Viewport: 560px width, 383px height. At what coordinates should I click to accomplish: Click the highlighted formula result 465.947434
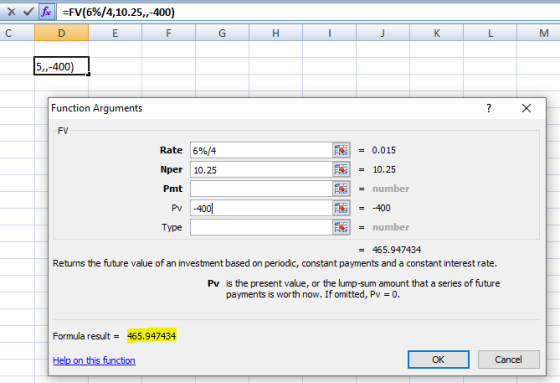click(151, 336)
